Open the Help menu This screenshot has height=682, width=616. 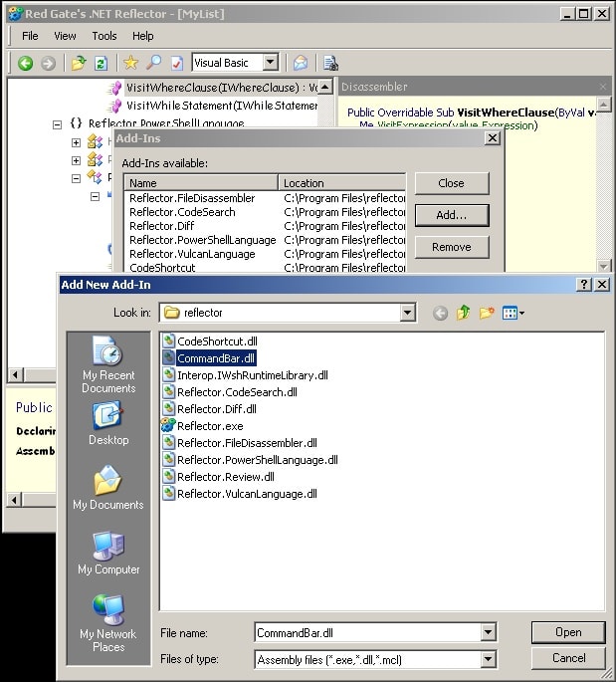click(143, 36)
